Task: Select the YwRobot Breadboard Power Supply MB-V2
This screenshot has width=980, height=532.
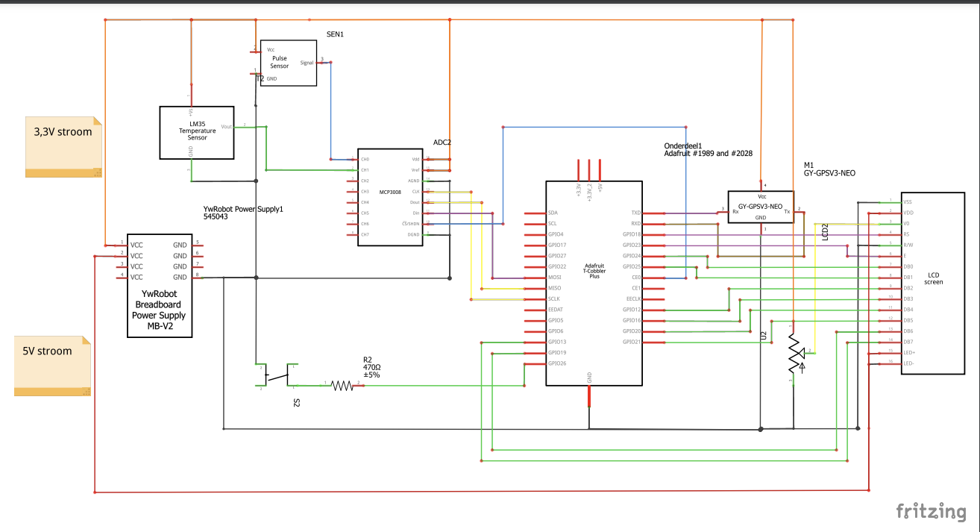Action: pyautogui.click(x=159, y=284)
